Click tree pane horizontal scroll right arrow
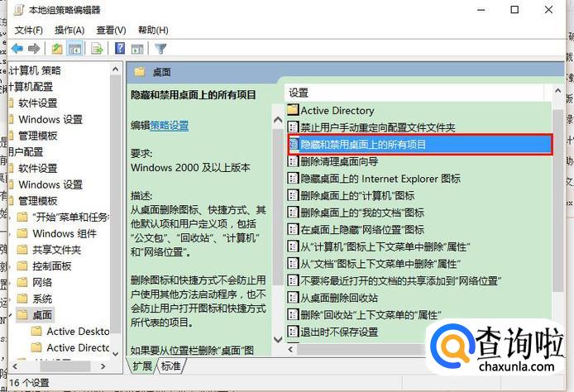The image size is (574, 392). pyautogui.click(x=103, y=366)
